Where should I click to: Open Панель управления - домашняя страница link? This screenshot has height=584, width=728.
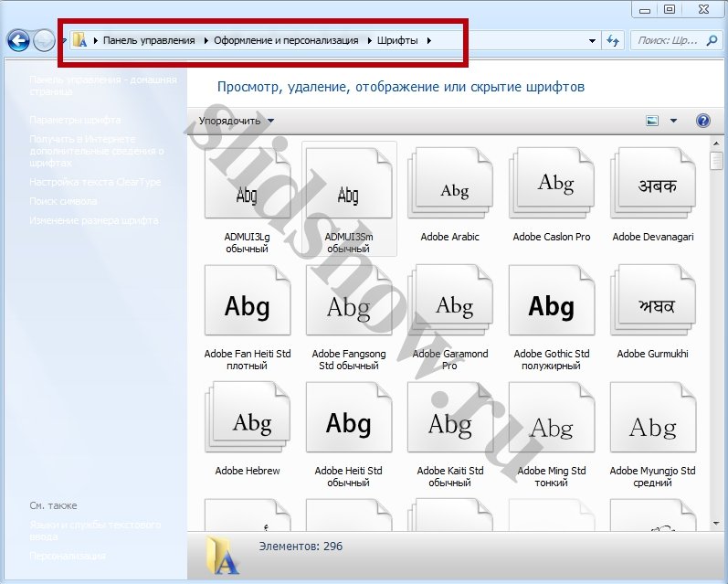103,86
